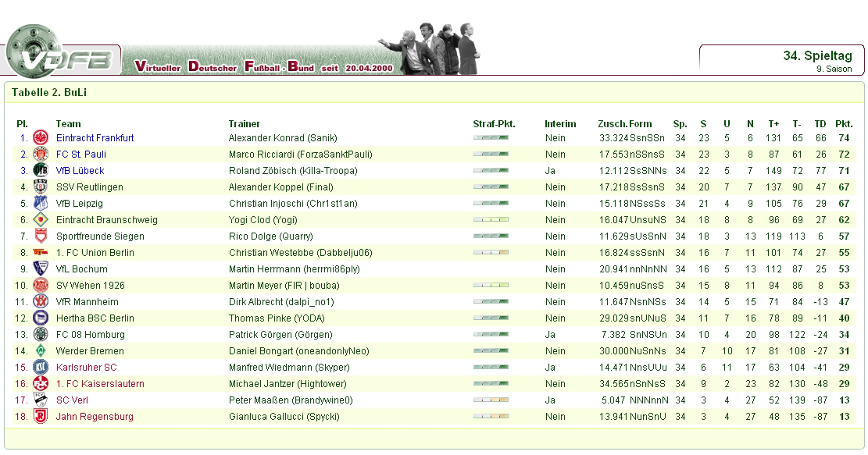Click the VfR Mannheim club crest

point(41,302)
